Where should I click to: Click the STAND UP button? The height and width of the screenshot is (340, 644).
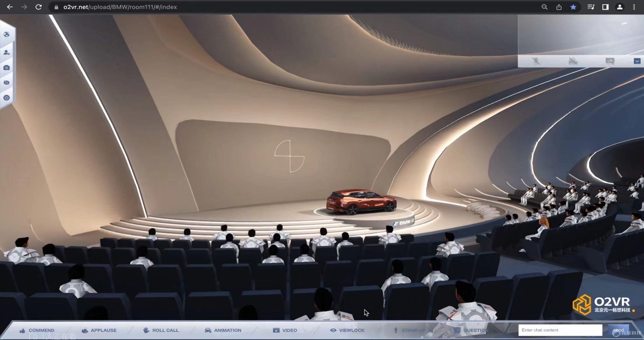[x=409, y=330]
